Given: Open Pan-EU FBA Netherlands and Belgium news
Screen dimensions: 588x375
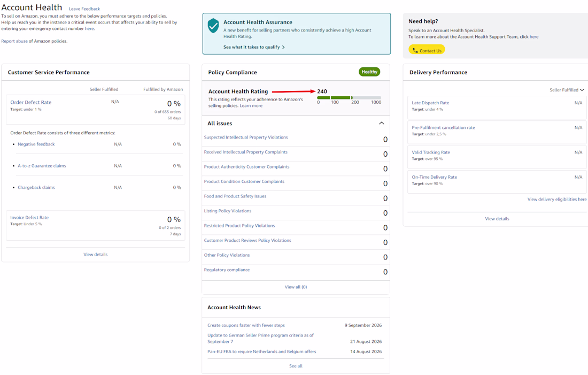Looking at the screenshot, I should click(262, 351).
